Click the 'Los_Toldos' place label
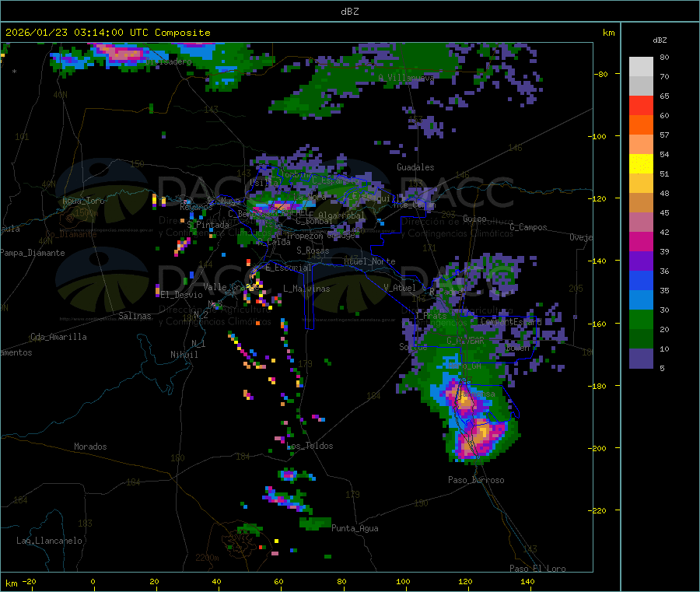Viewport: 700px width, 592px height. coord(310,446)
